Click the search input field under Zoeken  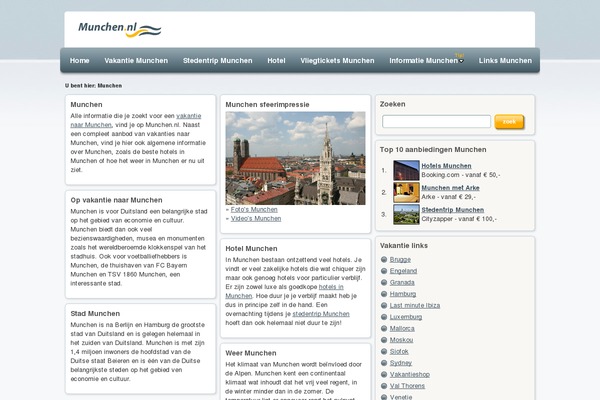436,122
